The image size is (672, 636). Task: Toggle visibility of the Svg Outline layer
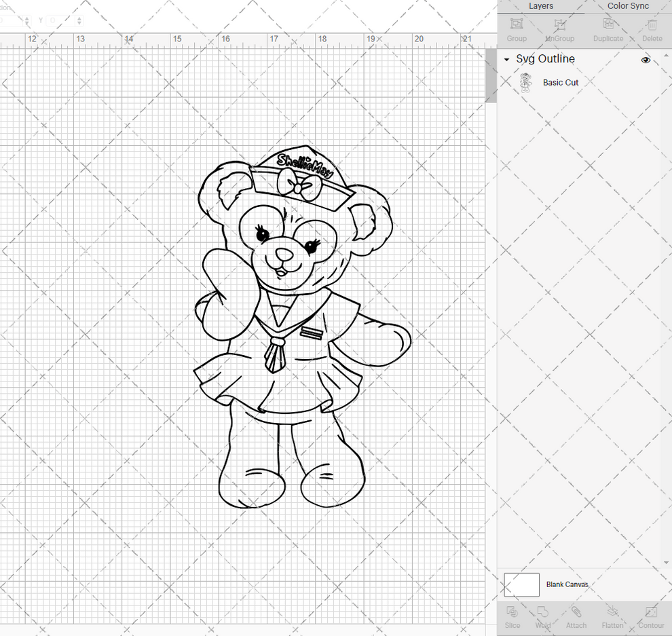tap(646, 60)
